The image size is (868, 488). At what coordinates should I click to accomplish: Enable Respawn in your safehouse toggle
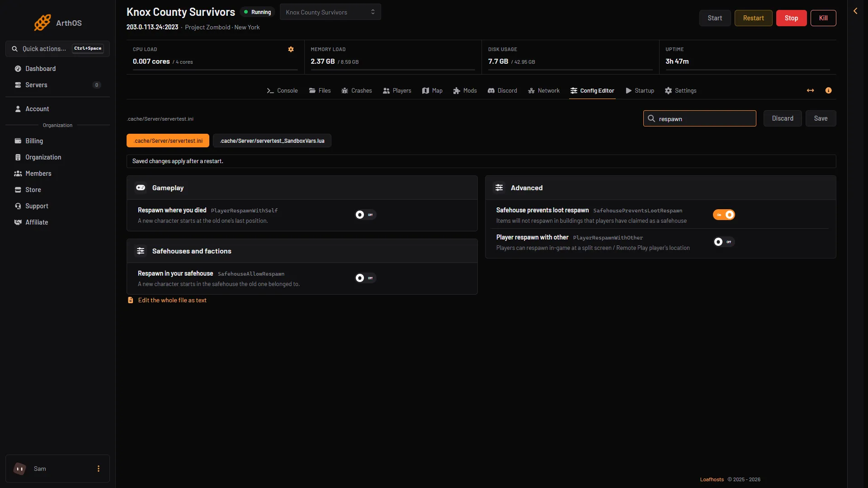pos(365,278)
